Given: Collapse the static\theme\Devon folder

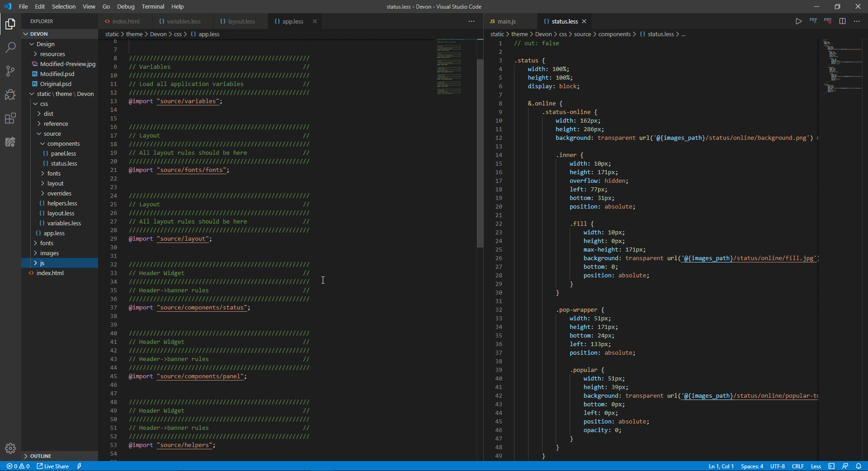Looking at the screenshot, I should 60,94.
